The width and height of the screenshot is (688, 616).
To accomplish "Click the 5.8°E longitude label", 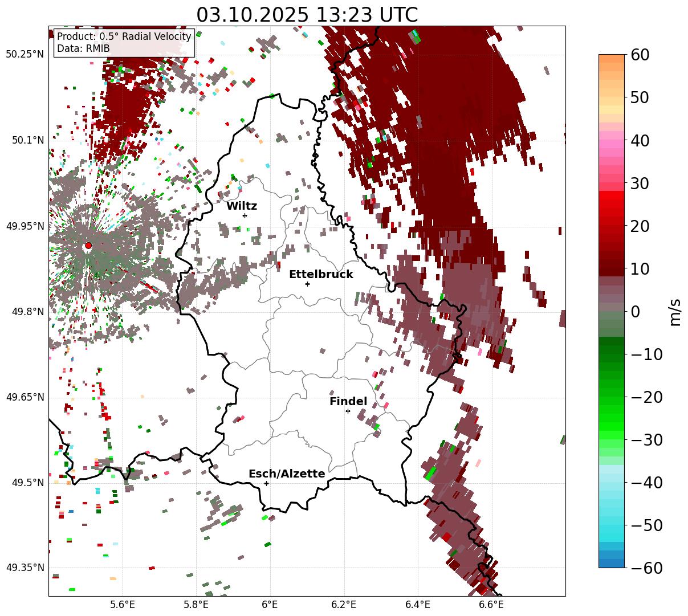I will click(x=196, y=605).
